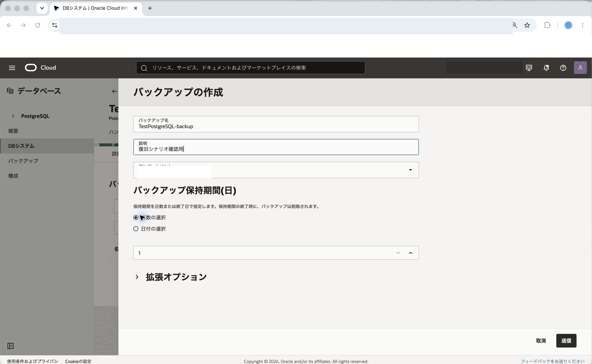Screen dimensions: 592x364
Task: Click フィードバックをお送りください link
Action: pos(552,361)
